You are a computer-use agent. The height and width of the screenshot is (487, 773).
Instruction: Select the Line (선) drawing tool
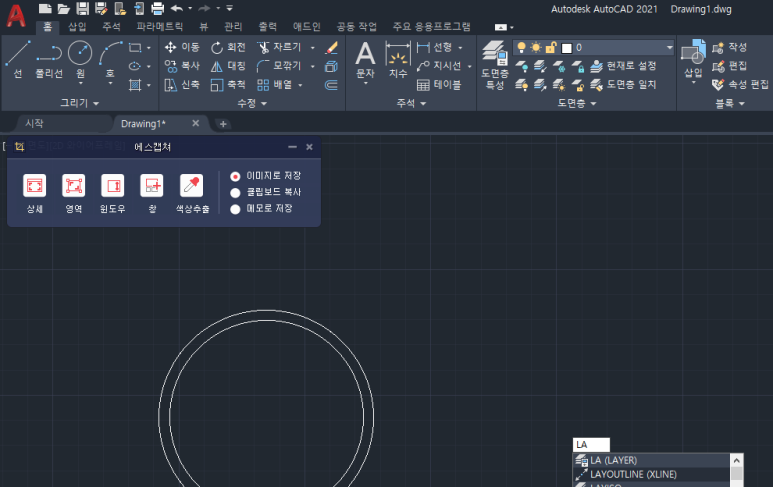point(18,60)
